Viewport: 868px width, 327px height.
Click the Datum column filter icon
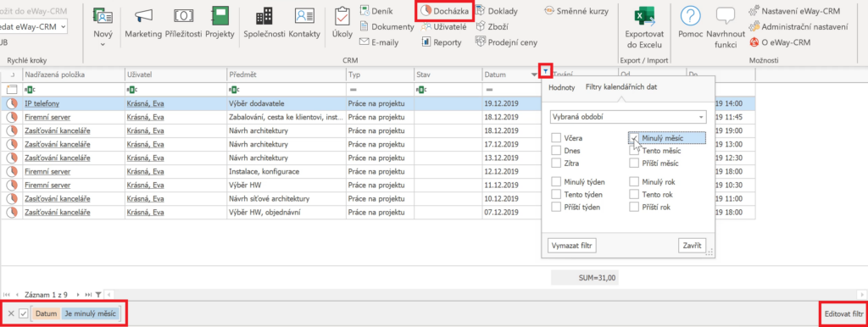[x=546, y=71]
